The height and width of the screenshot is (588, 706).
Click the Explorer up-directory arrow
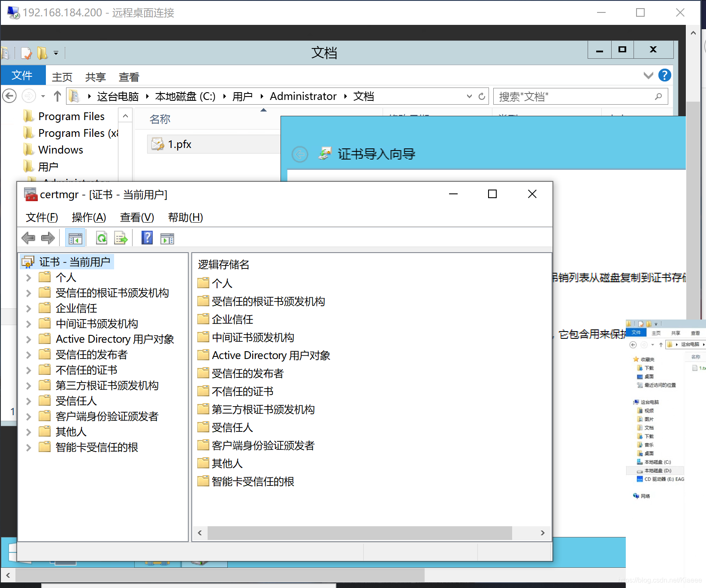[x=57, y=96]
